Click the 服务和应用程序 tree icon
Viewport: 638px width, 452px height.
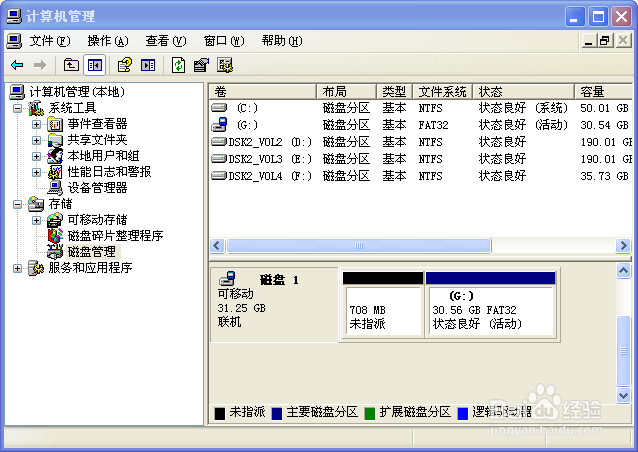pos(36,268)
